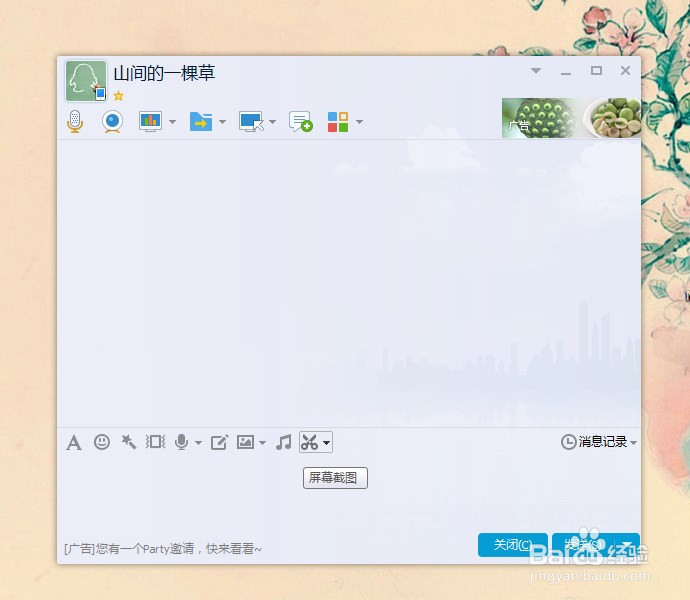
Task: Click the music note icon
Action: click(284, 442)
